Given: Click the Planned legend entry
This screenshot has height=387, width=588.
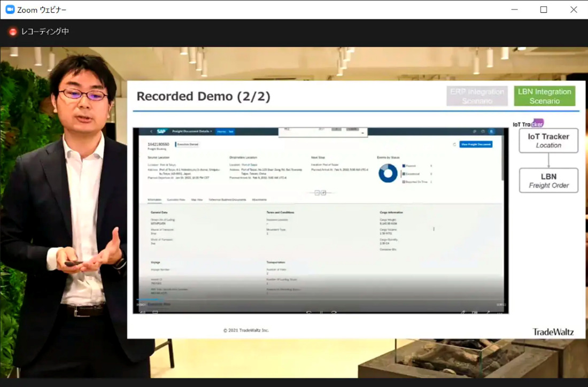Looking at the screenshot, I should tap(409, 166).
